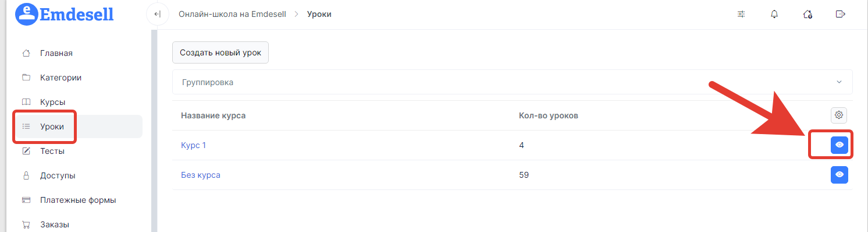Click the Заказы cart icon in the sidebar
The image size is (868, 232).
[26, 224]
